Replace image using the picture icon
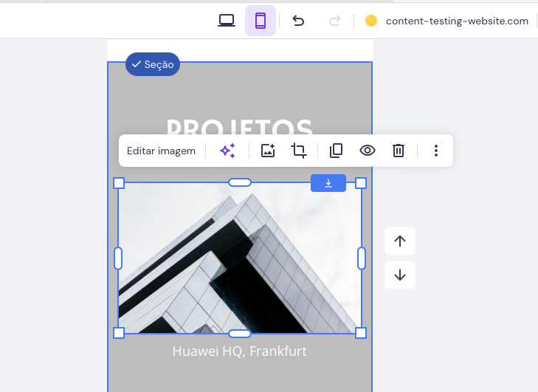 click(268, 151)
